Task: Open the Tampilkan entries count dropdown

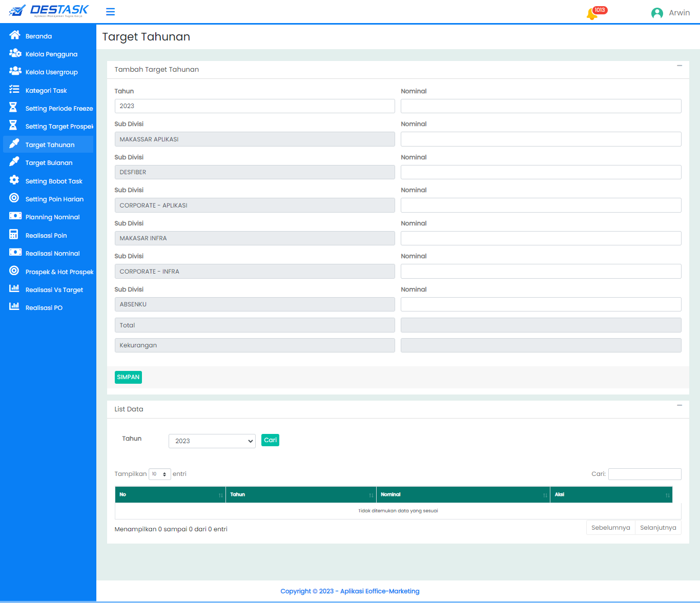Action: point(159,474)
